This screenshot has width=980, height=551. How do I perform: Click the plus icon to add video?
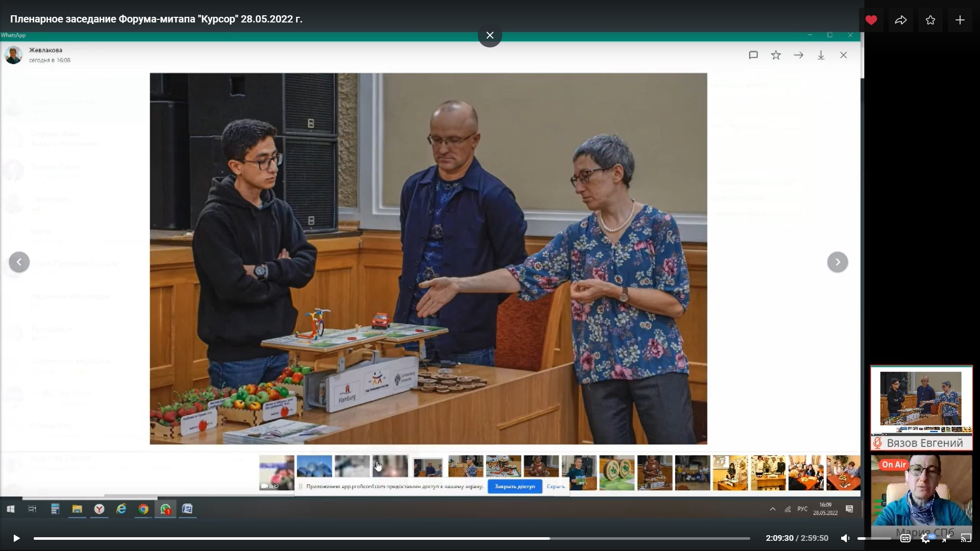click(960, 20)
